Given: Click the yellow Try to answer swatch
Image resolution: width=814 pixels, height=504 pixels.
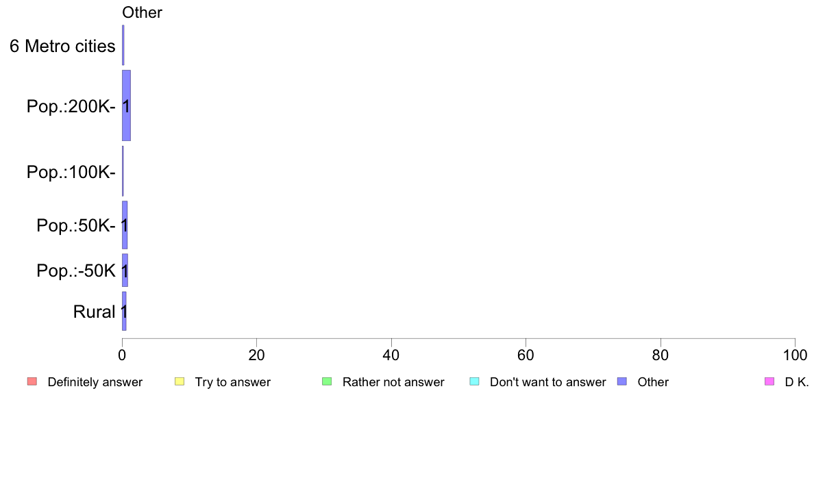Looking at the screenshot, I should [x=180, y=381].
